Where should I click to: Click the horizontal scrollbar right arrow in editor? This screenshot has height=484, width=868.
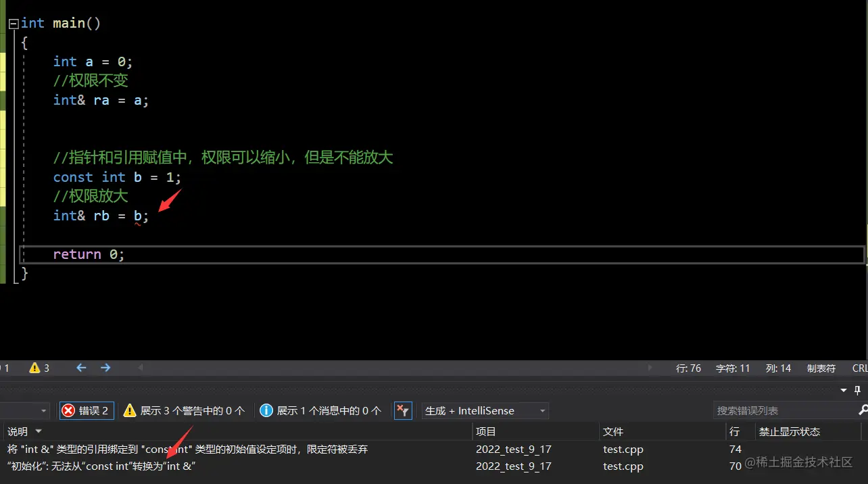click(650, 368)
